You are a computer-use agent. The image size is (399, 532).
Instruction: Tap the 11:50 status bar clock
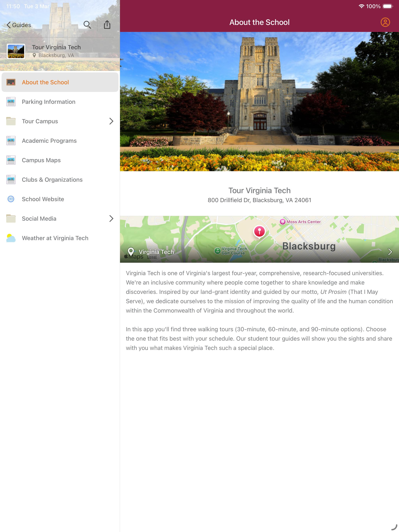pos(13,6)
